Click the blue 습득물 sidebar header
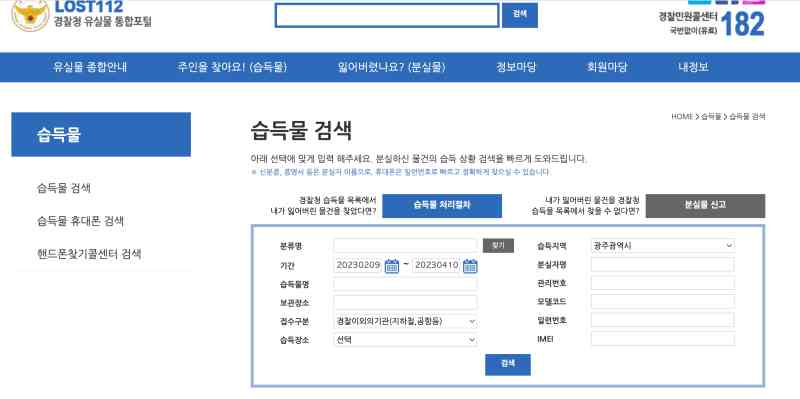 [x=101, y=135]
